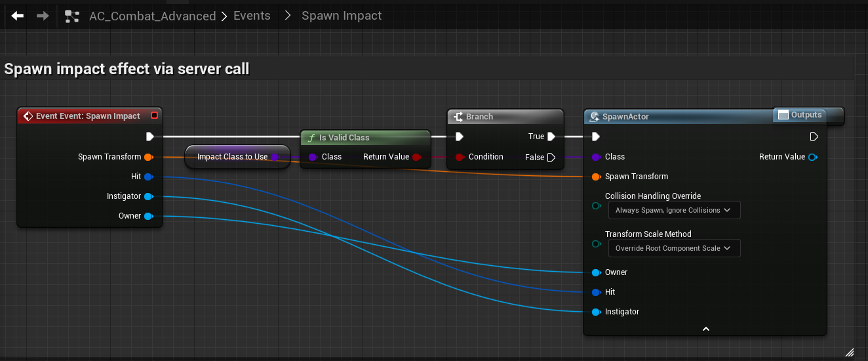Click the red delegate square on Spawn Impact event
868x361 pixels.
point(154,116)
